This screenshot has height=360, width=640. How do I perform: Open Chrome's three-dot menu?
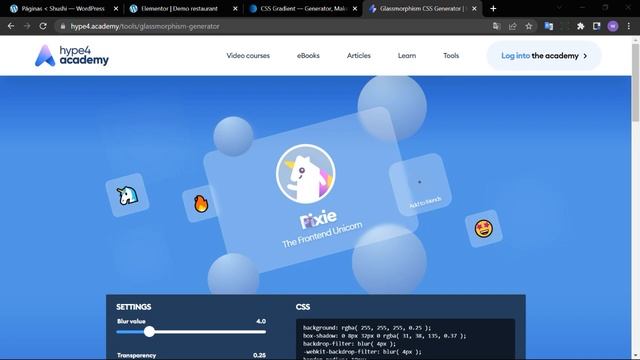(629, 26)
